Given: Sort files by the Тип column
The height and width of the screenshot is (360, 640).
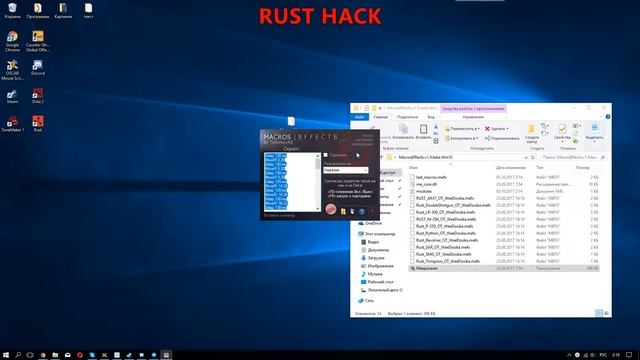Looking at the screenshot, I should point(540,168).
